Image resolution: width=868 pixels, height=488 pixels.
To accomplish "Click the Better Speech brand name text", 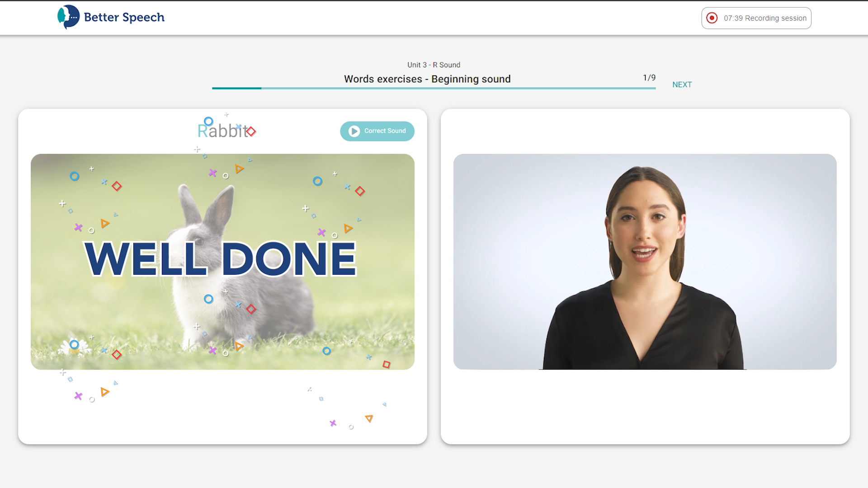I will (x=124, y=17).
